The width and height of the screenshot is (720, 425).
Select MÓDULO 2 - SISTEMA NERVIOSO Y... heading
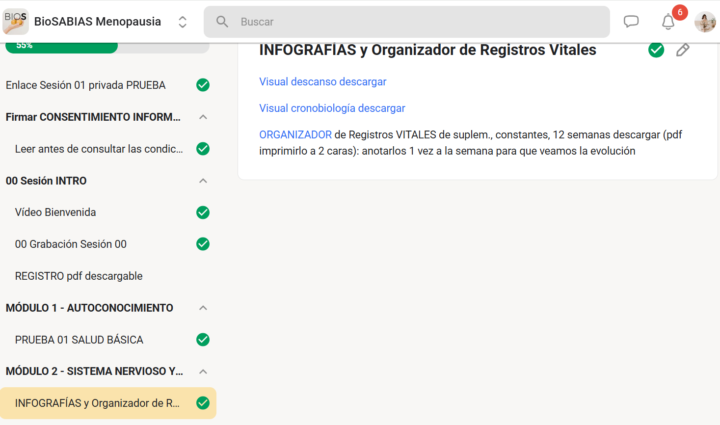tap(94, 371)
